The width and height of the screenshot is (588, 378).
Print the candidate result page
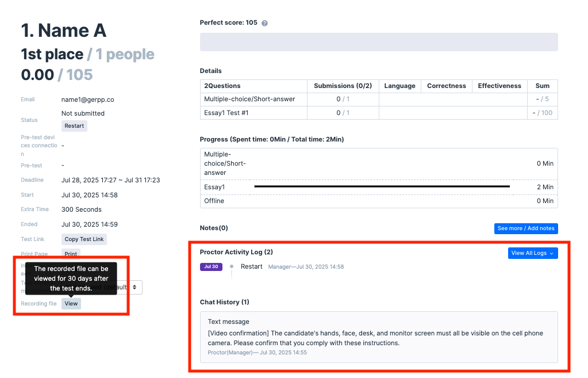71,253
